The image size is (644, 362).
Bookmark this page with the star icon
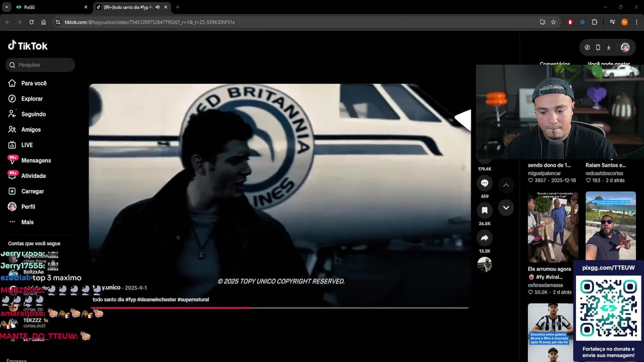point(553,22)
